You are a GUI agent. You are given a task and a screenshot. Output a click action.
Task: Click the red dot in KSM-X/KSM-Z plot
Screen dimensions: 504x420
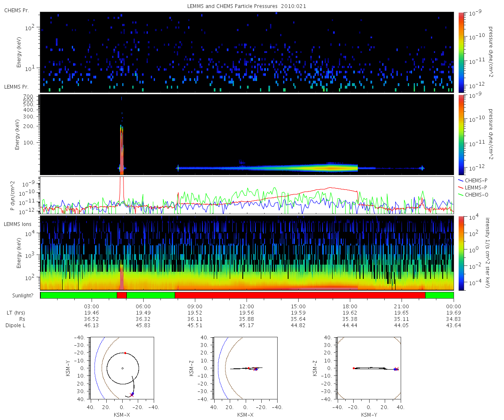pos(248,368)
